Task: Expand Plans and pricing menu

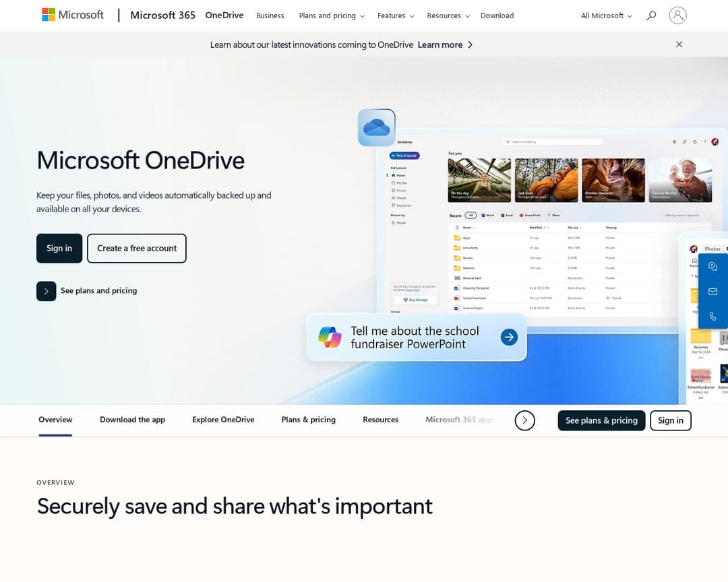Action: point(332,15)
